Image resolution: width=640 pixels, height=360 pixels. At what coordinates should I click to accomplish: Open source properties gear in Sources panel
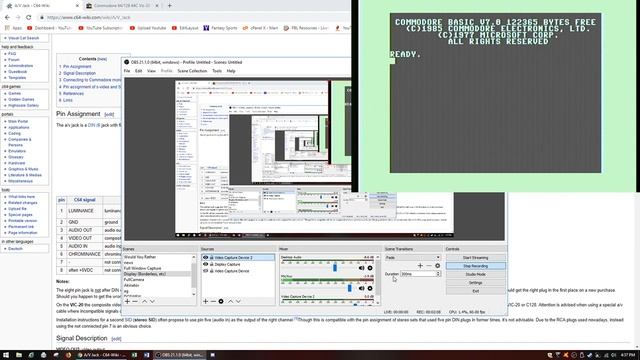[x=221, y=301]
